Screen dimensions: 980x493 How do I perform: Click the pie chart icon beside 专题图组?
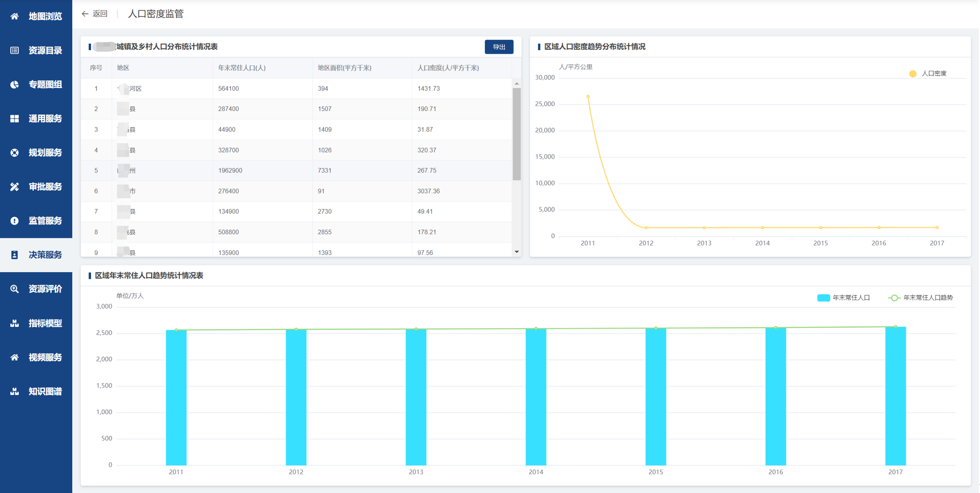(14, 84)
